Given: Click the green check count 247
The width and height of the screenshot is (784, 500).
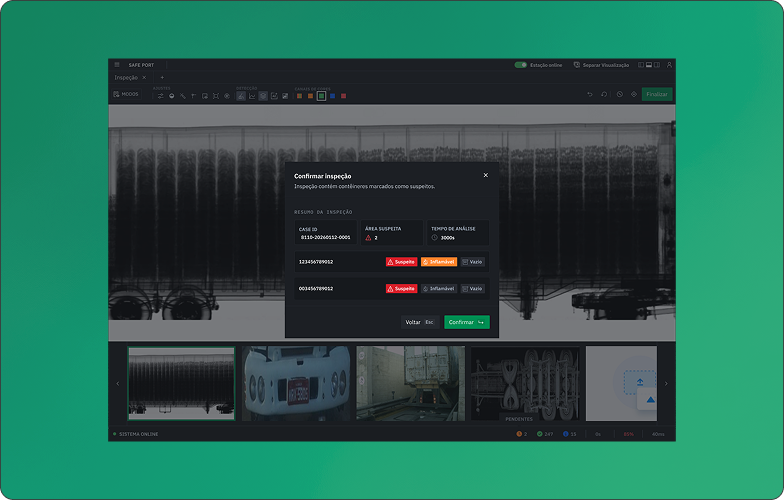Looking at the screenshot, I should 545,434.
